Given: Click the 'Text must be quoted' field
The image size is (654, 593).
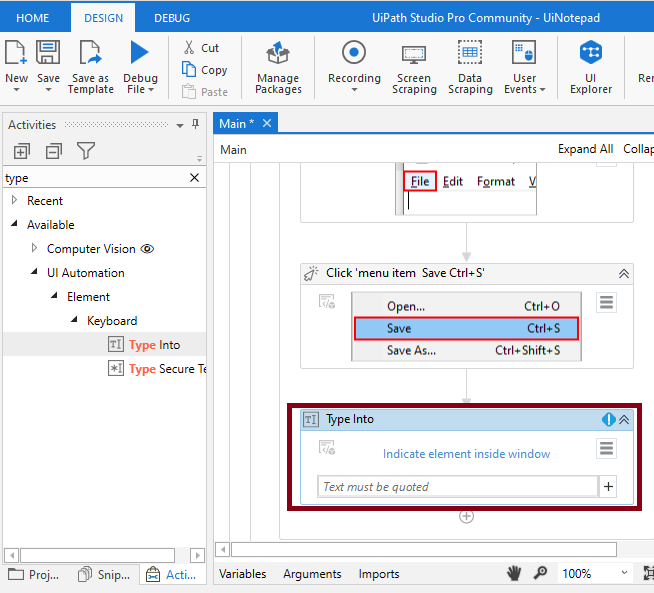Looking at the screenshot, I should click(458, 487).
